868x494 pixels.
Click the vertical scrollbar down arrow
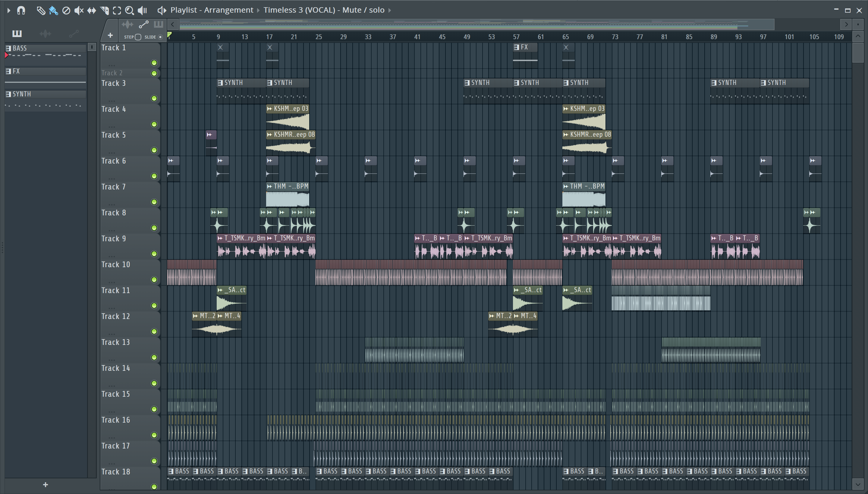[858, 484]
